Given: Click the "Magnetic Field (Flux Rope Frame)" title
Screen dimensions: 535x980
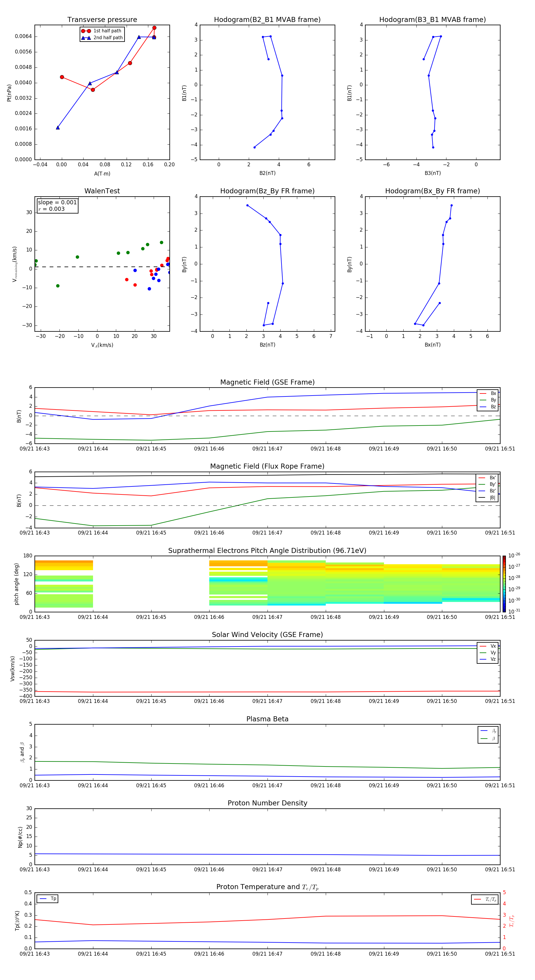Looking at the screenshot, I should click(267, 466).
